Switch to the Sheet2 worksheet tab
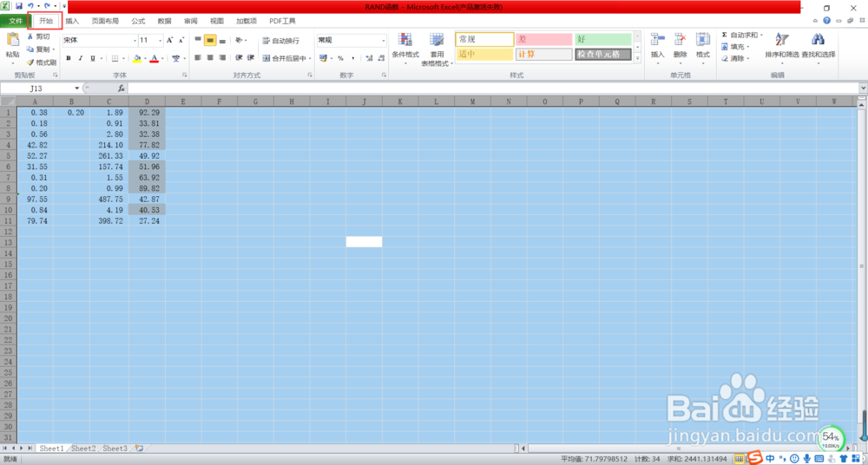Viewport: 868px width, 465px height. [x=83, y=449]
